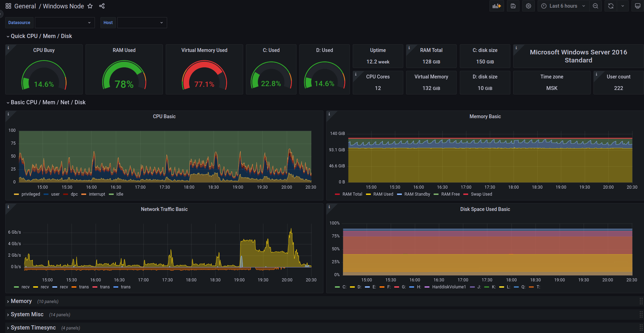This screenshot has width=644, height=333.
Task: Click the Swap Used legend color swatch
Action: point(466,194)
